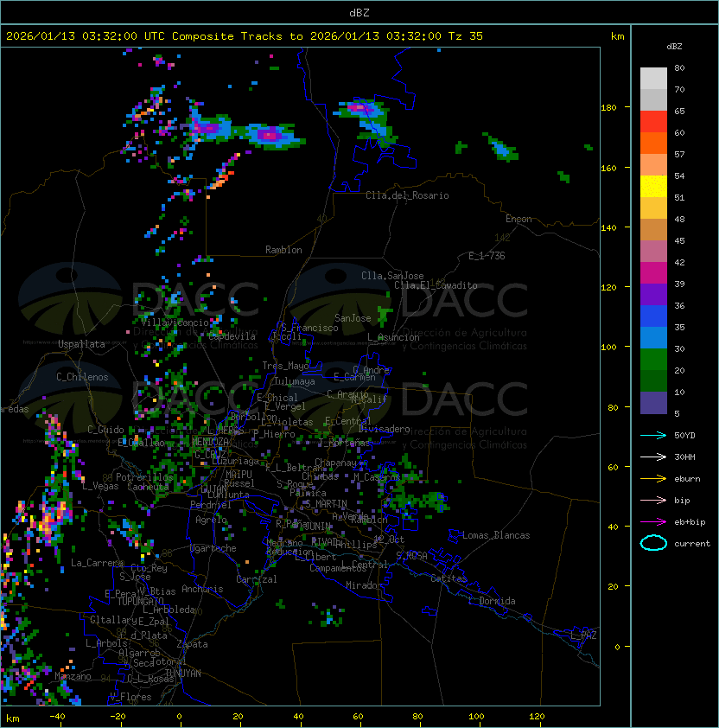Select the light grey 70-80 dBZ swatch
719x728 pixels.
[653, 78]
